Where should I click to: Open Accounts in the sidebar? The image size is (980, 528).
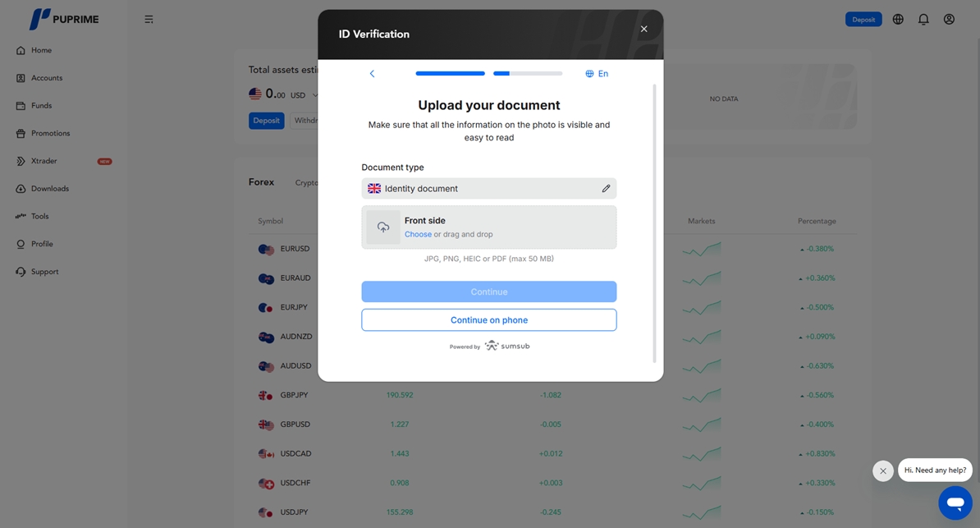[x=47, y=78]
